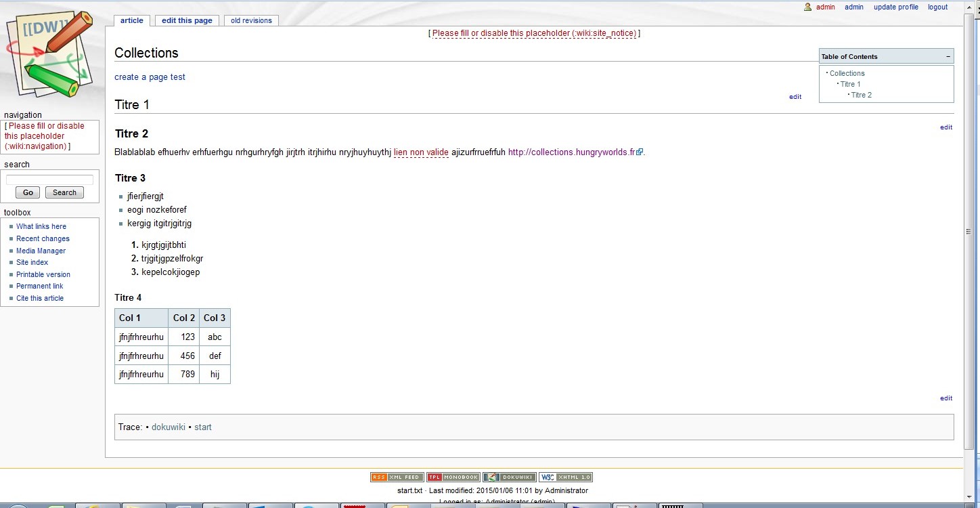Open the RSS XML Feed badge
This screenshot has width=980, height=508.
(x=397, y=478)
